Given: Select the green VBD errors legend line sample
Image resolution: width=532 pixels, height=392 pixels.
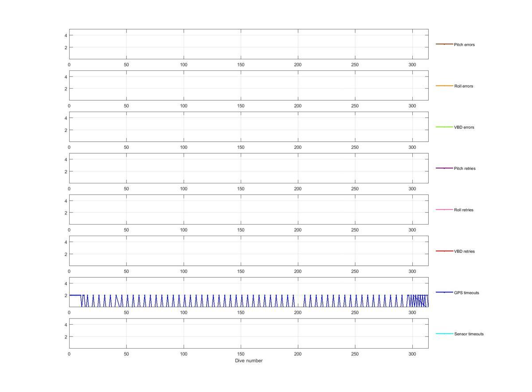Looking at the screenshot, I should pos(444,127).
